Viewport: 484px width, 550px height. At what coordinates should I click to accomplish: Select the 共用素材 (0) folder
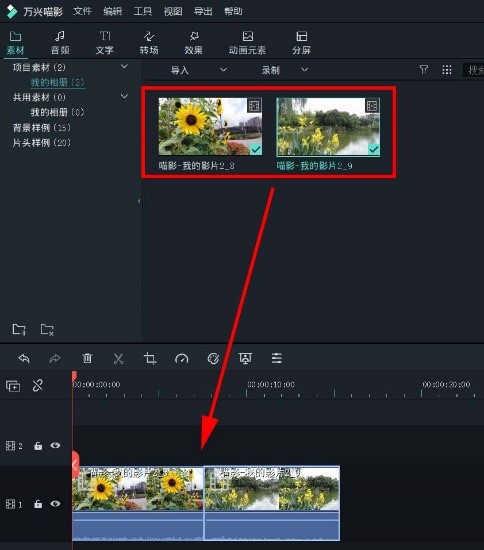(39, 97)
